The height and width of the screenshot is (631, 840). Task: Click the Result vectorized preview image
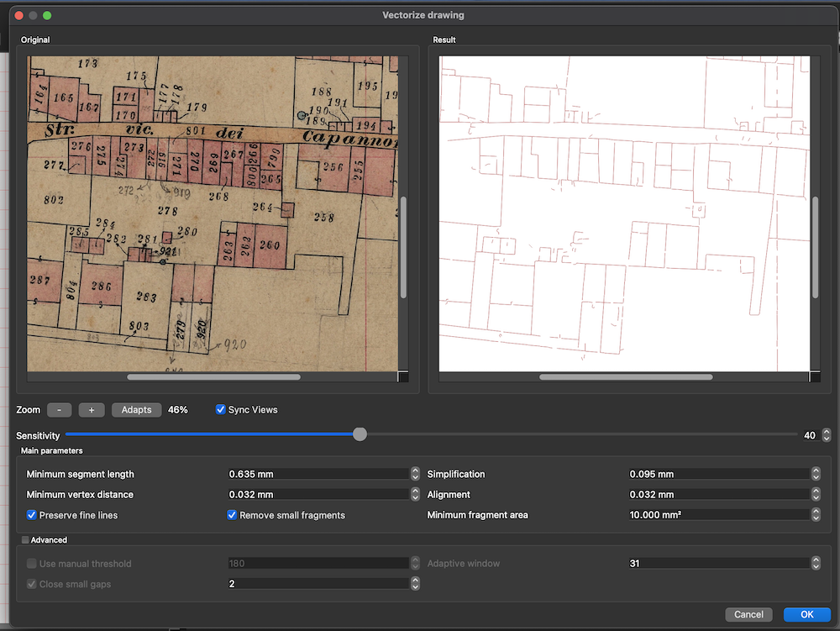pos(624,213)
